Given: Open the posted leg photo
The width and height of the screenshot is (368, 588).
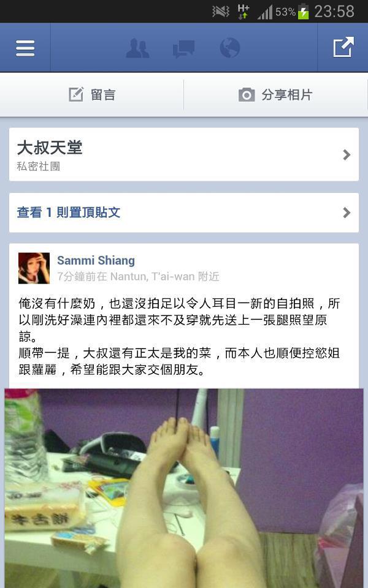Looking at the screenshot, I should tap(184, 488).
